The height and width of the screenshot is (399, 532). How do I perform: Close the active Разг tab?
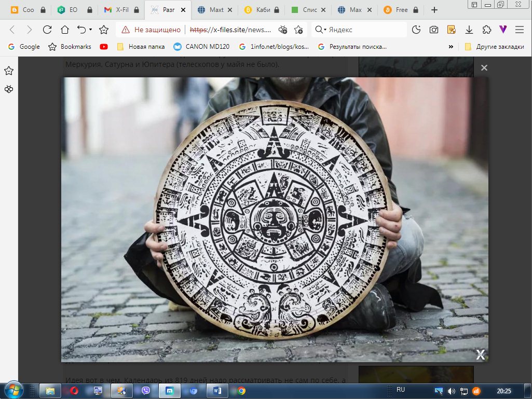183,10
